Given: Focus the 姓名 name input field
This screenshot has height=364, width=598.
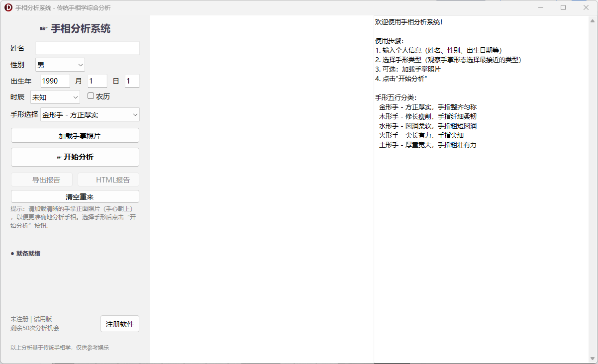Looking at the screenshot, I should [x=88, y=48].
